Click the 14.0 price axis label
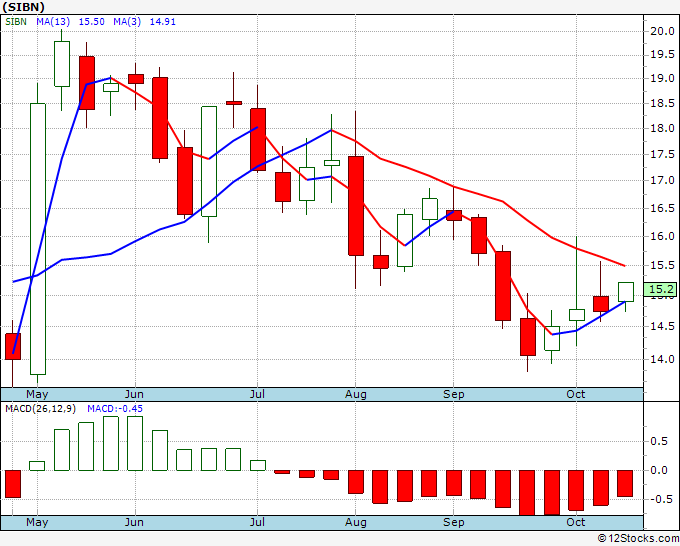 [x=662, y=359]
